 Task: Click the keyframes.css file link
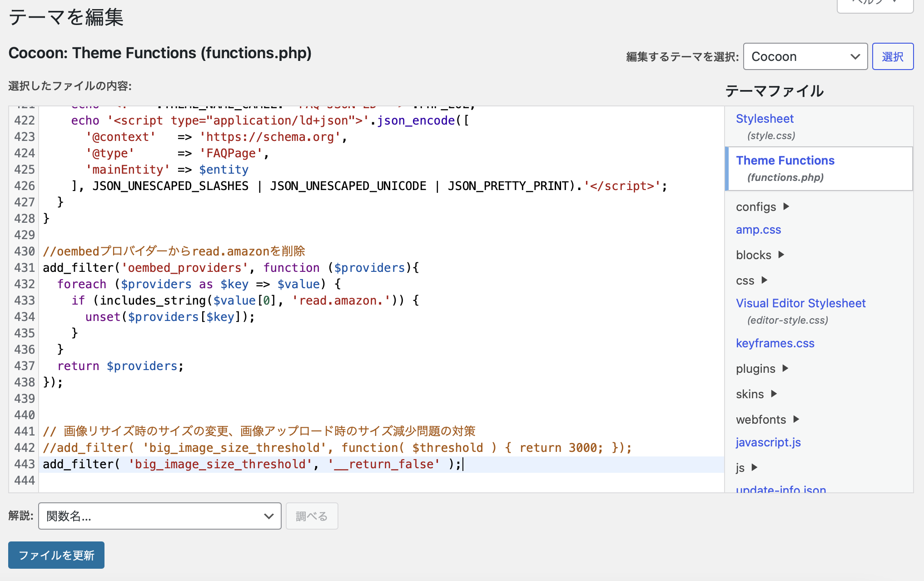[x=774, y=342]
